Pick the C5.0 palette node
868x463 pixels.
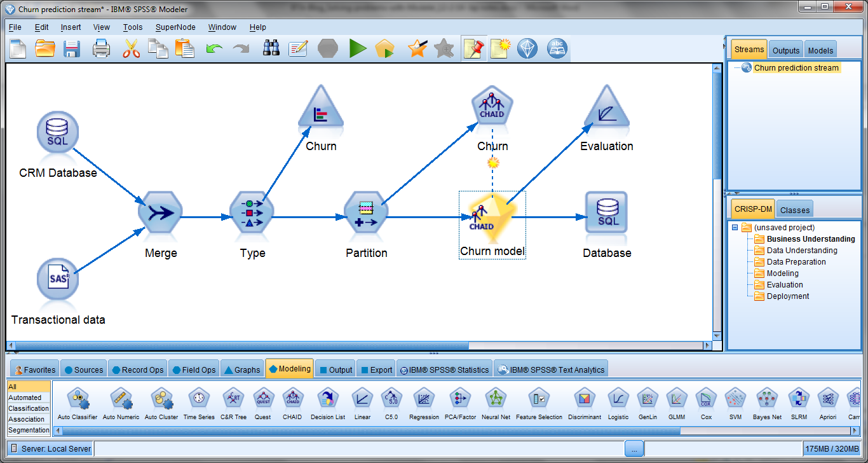click(392, 404)
